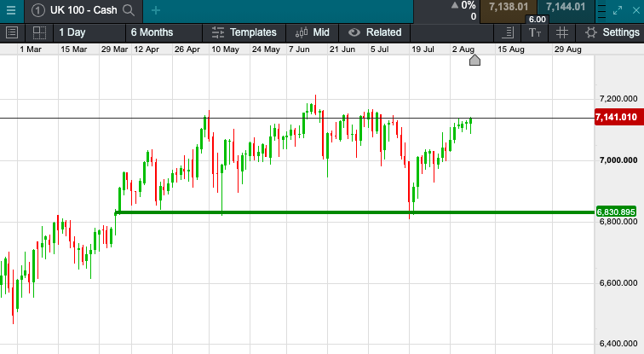This screenshot has height=354, width=644.
Task: Click the search magnifier beside UK 100 - Cash
Action: (129, 10)
